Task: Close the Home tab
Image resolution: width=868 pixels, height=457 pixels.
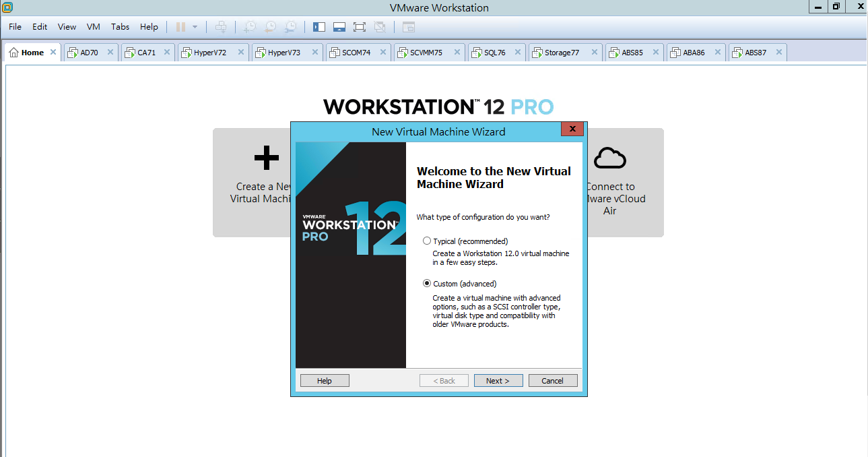Action: point(53,52)
